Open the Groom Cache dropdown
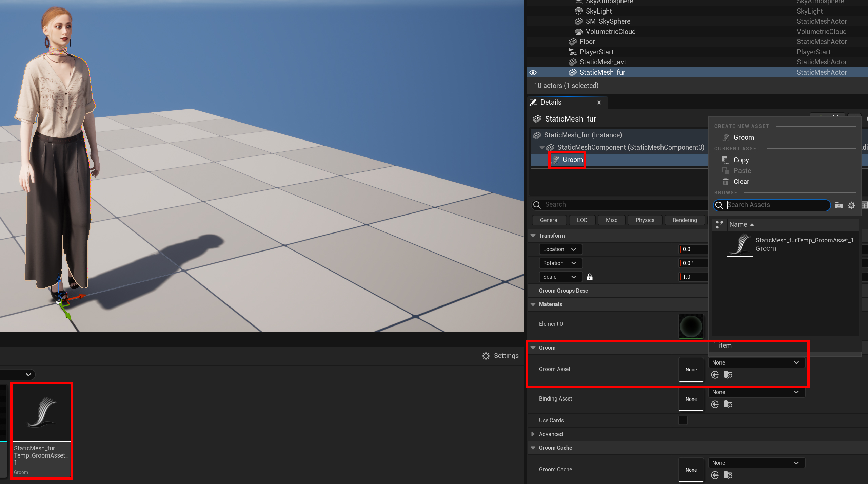This screenshot has width=868, height=484. (756, 463)
